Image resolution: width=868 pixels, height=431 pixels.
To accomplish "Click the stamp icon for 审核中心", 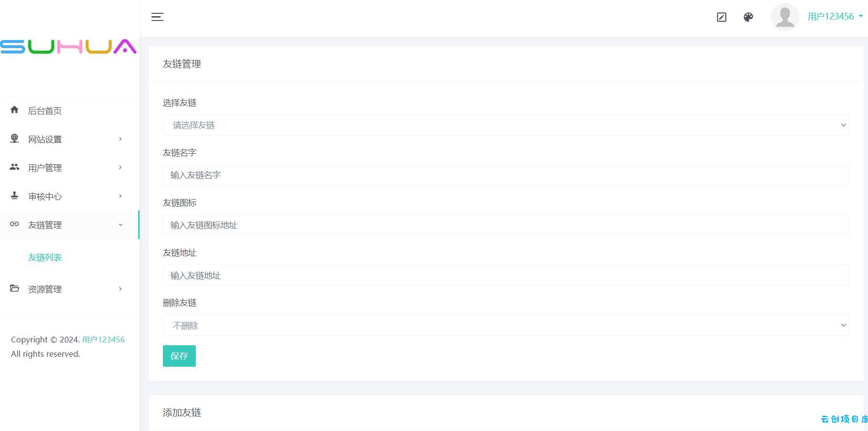I will pyautogui.click(x=14, y=196).
